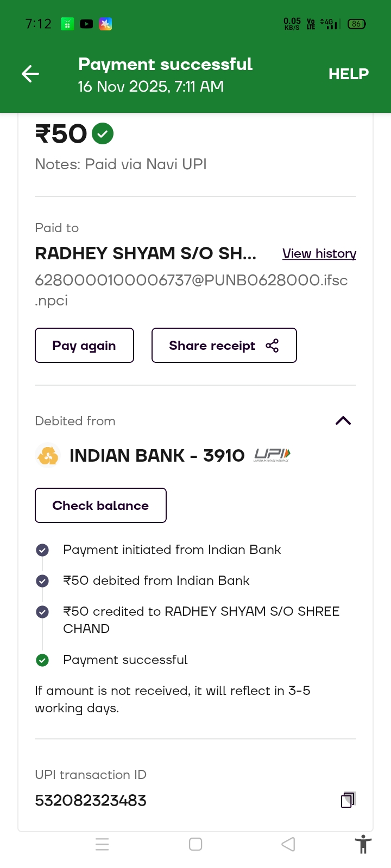
Task: Tap the Indian Bank logo icon
Action: coord(48,455)
